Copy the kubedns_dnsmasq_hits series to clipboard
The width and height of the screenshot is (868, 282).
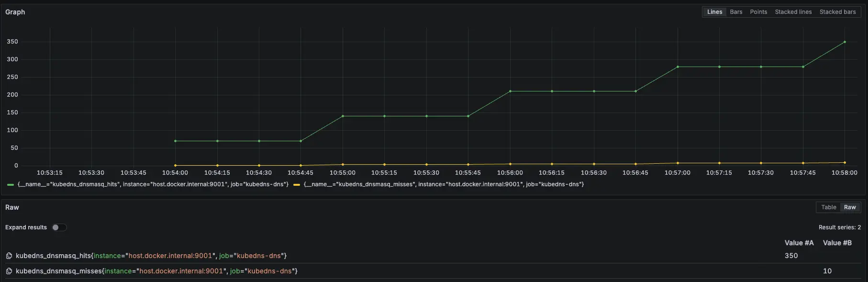[x=9, y=256]
